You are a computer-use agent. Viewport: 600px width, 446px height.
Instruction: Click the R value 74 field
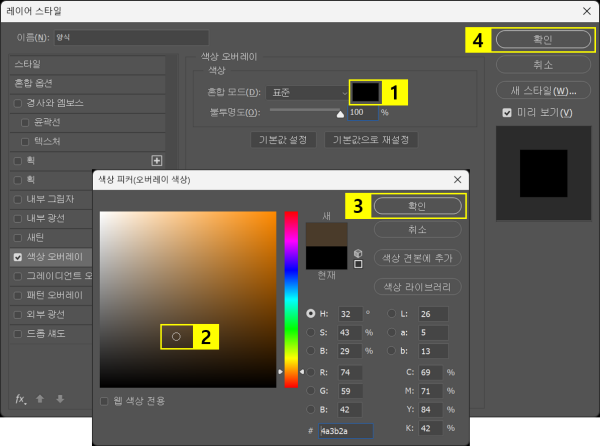350,373
